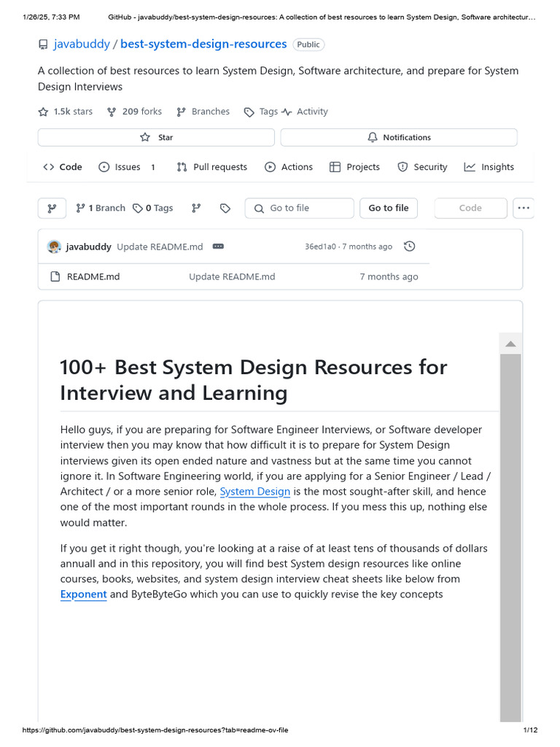
Task: Click the Insights graph icon
Action: [470, 167]
